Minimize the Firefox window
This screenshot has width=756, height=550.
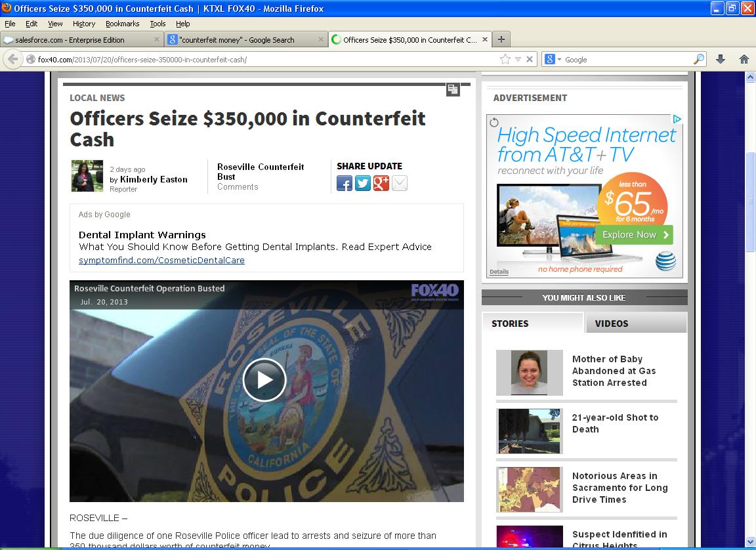717,8
